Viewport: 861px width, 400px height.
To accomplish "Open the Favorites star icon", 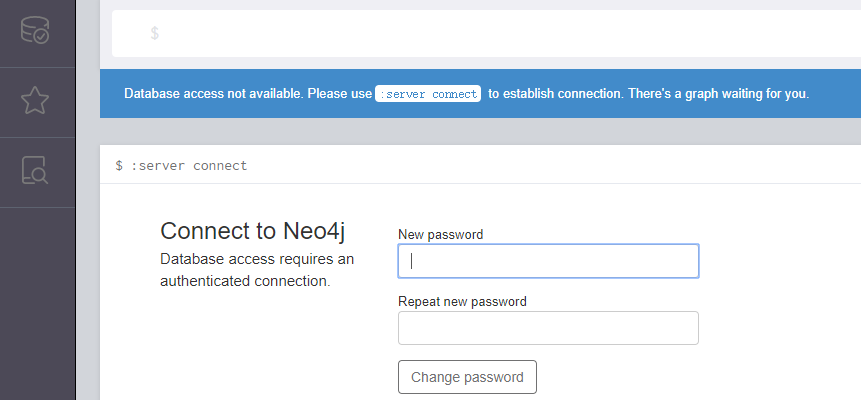I will pos(36,101).
